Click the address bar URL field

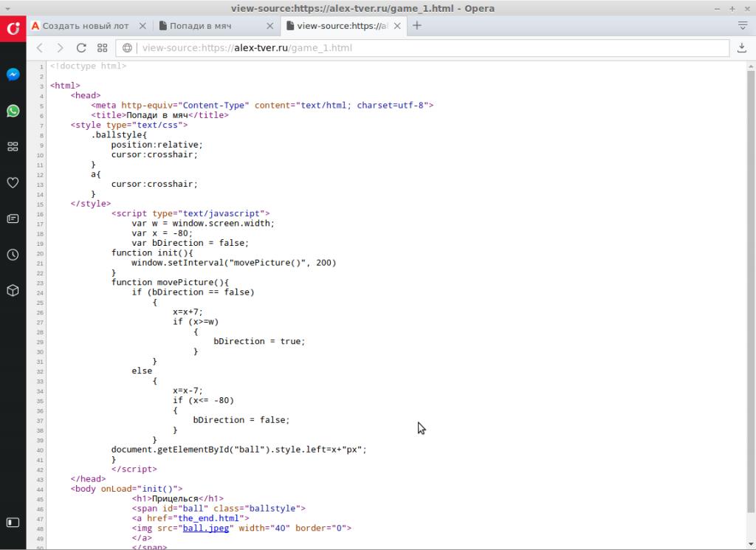coord(422,48)
